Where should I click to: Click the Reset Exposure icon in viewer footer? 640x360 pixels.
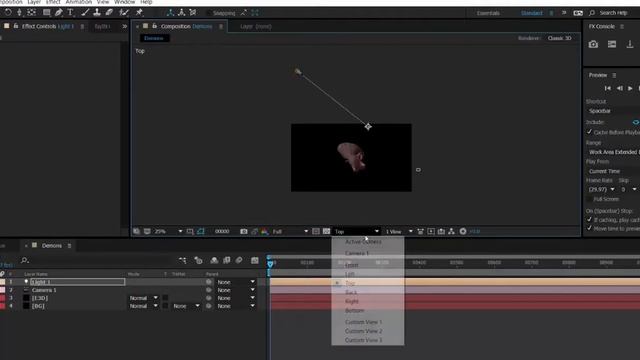pos(463,231)
